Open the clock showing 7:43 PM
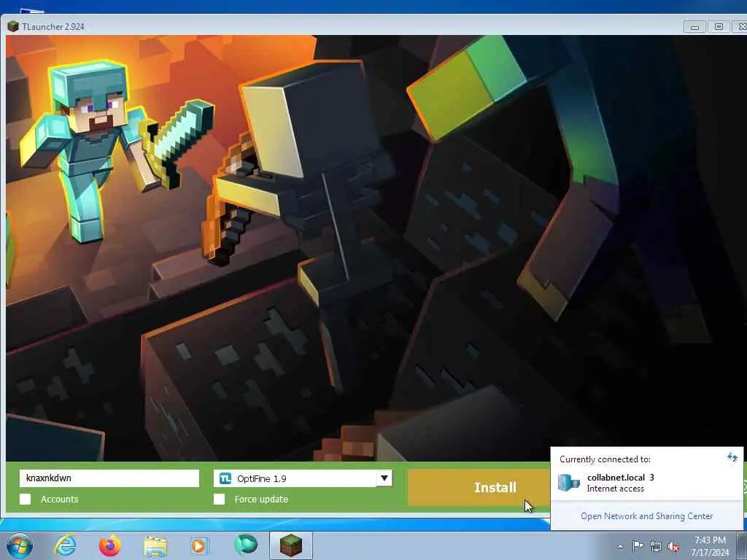The width and height of the screenshot is (747, 560). coord(710,545)
